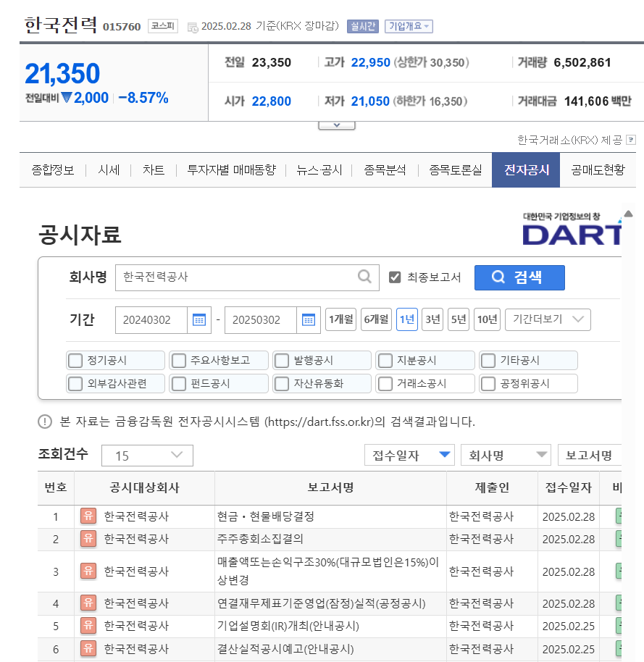This screenshot has width=644, height=662.
Task: Click the 유 market badge in row 4
Action: pos(88,603)
